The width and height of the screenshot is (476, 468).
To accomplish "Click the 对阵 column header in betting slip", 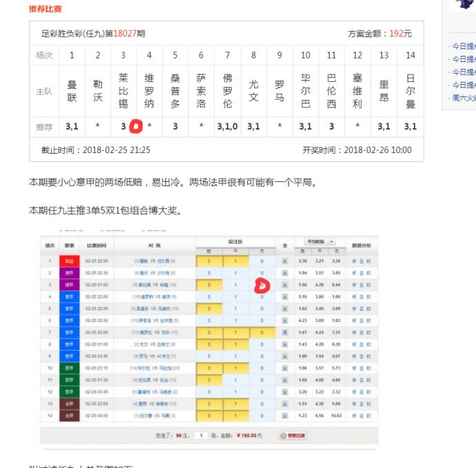I will pos(155,245).
